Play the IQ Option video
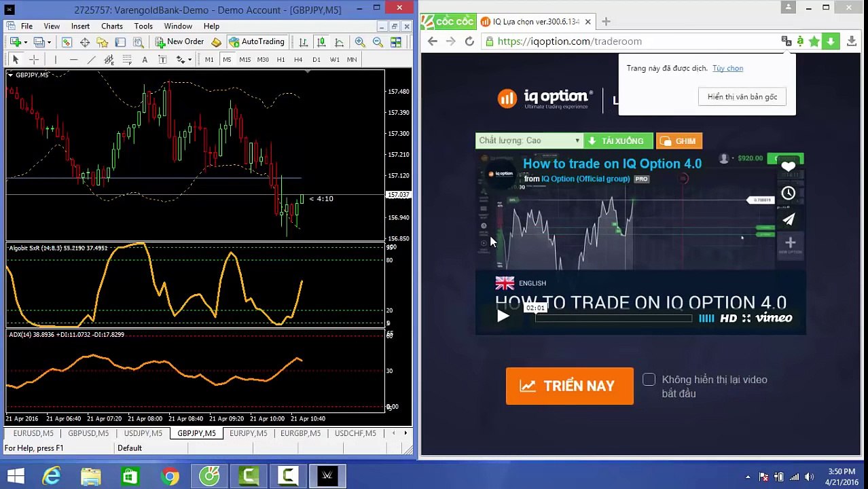The width and height of the screenshot is (868, 489). [x=503, y=316]
